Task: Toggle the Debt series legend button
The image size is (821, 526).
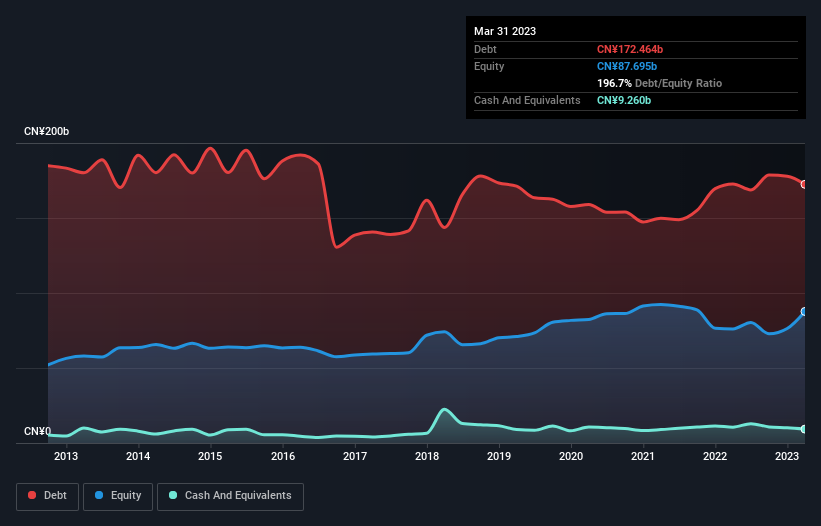Action: [48, 496]
